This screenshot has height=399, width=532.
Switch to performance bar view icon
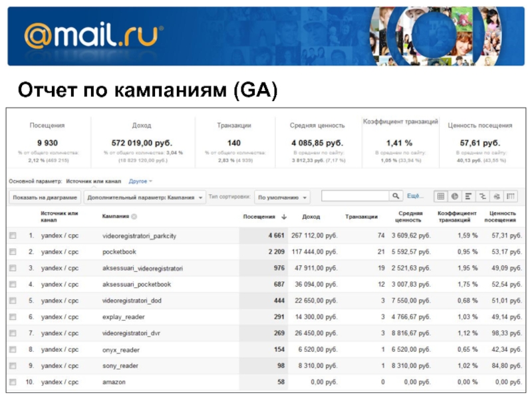point(469,196)
